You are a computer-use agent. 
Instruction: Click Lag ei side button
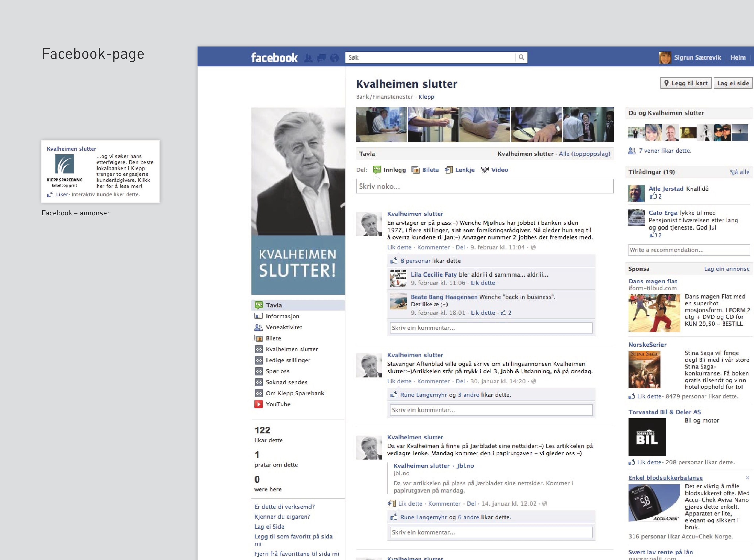pyautogui.click(x=733, y=83)
